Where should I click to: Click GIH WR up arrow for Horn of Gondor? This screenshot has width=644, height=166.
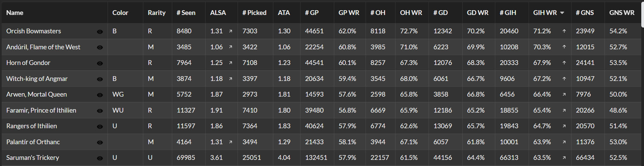[x=564, y=63]
